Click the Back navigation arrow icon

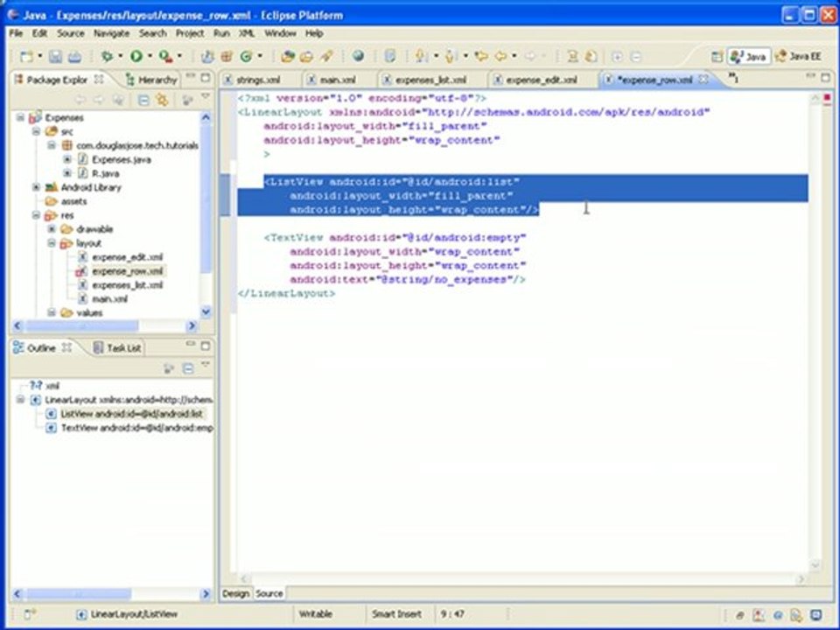pos(500,56)
